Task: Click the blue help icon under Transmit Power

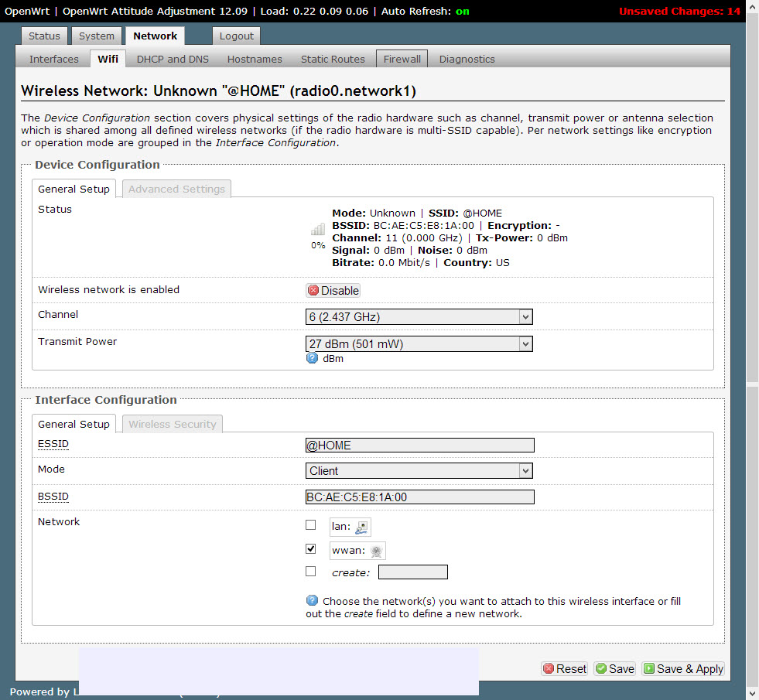Action: coord(313,358)
